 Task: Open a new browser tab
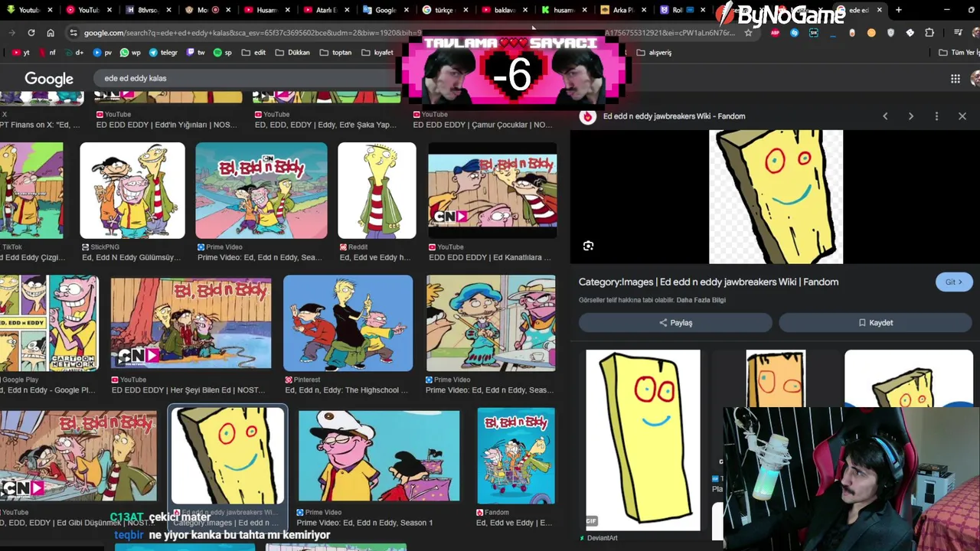[898, 10]
